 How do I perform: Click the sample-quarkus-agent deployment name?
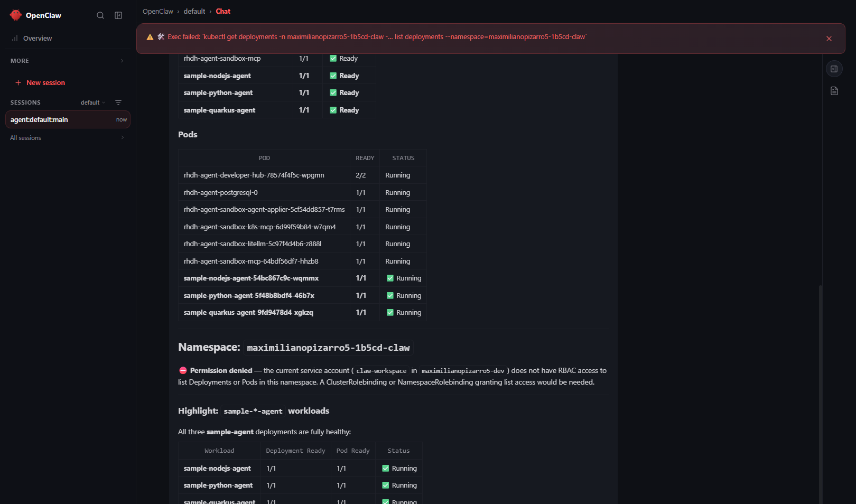(x=219, y=110)
